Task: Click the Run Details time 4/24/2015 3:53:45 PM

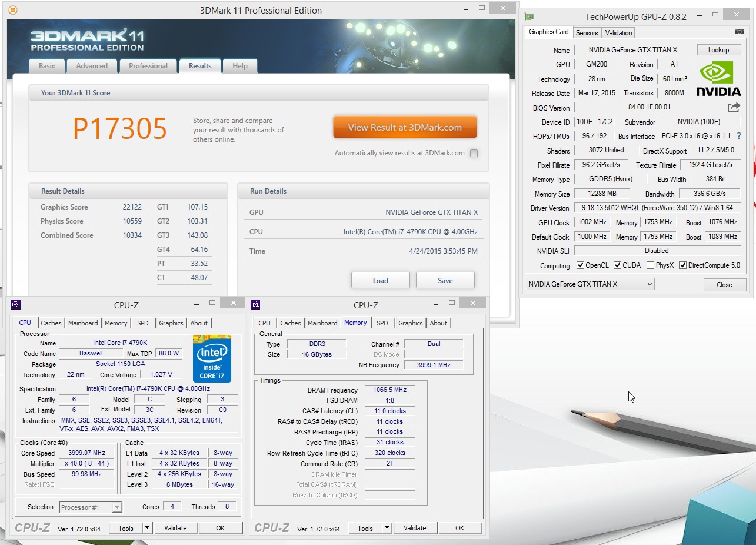Action: coord(443,251)
